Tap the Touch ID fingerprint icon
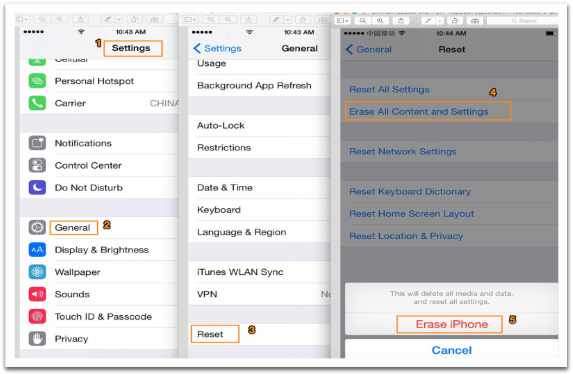This screenshot has height=374, width=573. [x=37, y=317]
